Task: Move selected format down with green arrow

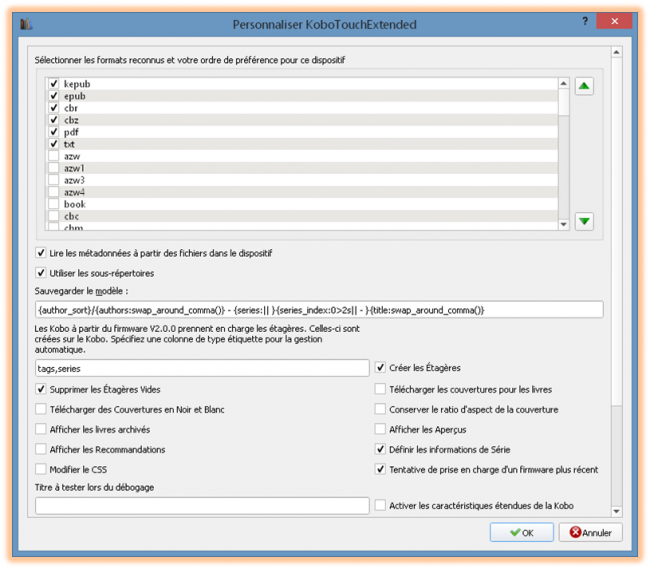Action: (584, 221)
